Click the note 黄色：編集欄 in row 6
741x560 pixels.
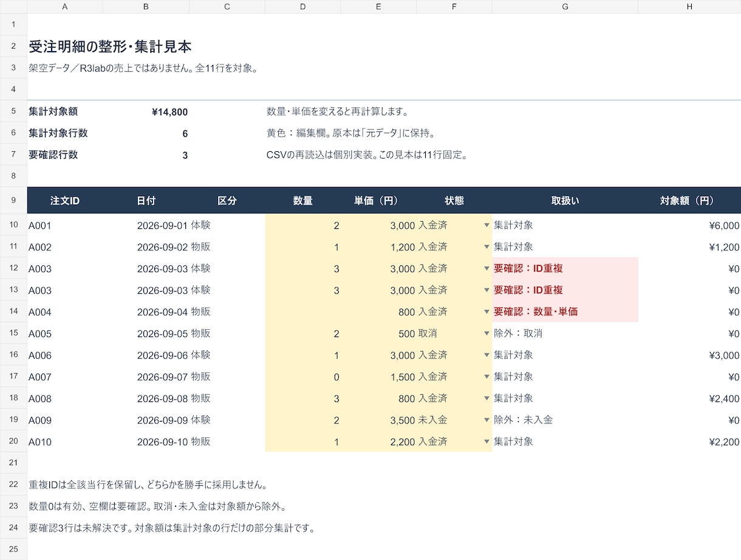click(x=351, y=134)
